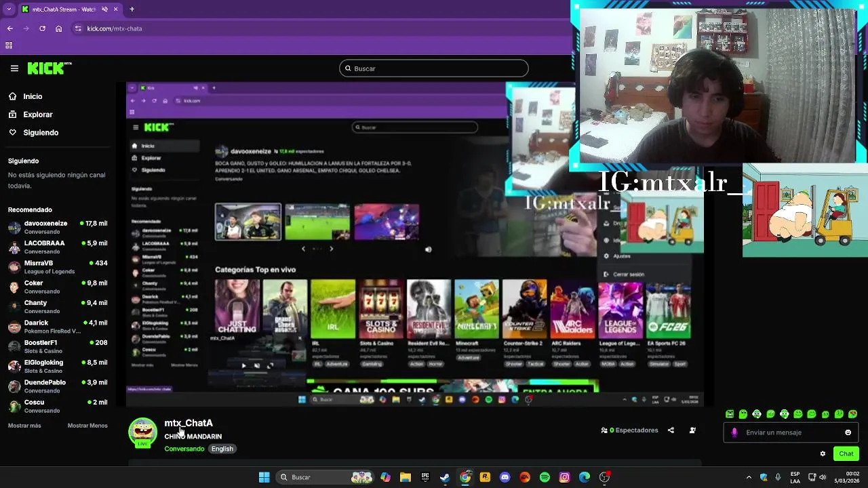Click the stream video player area
This screenshot has width=868, height=488.
coord(415,244)
